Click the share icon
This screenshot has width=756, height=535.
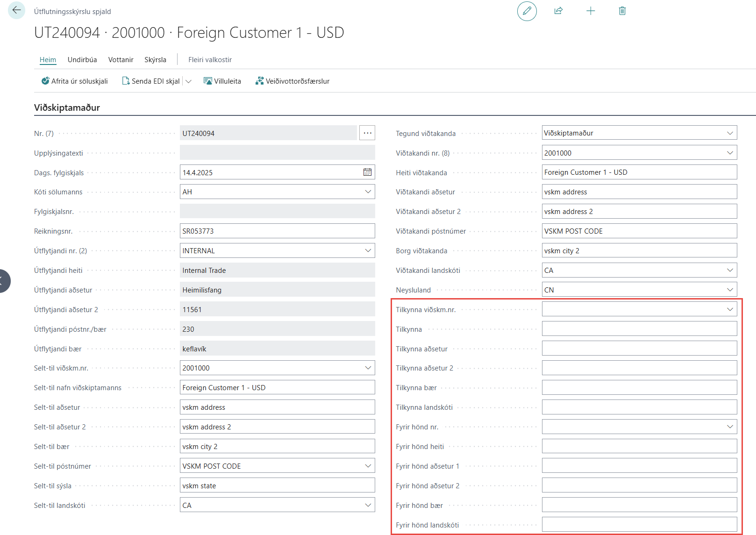click(558, 11)
